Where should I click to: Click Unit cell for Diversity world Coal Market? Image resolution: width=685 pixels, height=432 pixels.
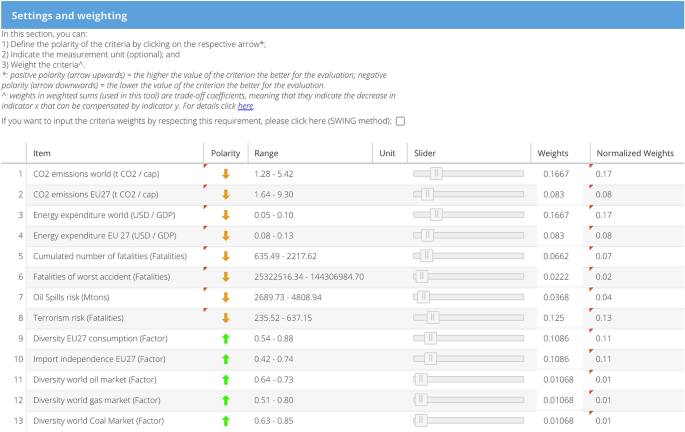click(389, 420)
